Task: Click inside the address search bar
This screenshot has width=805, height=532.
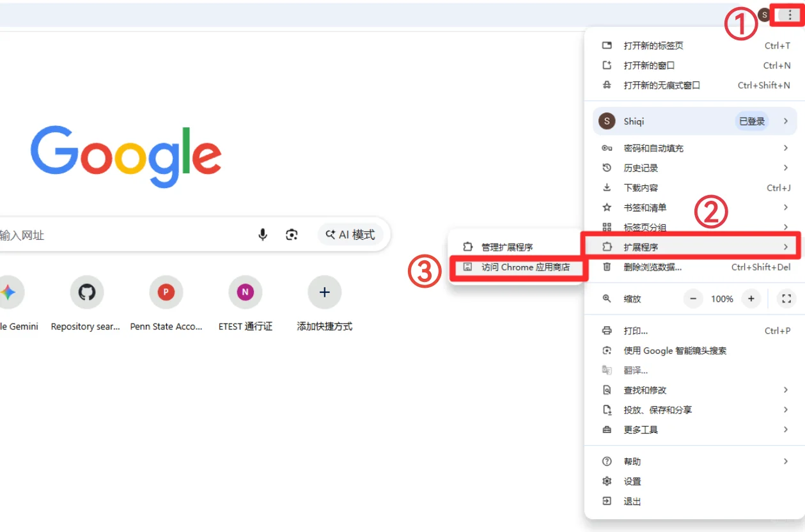Action: [128, 235]
